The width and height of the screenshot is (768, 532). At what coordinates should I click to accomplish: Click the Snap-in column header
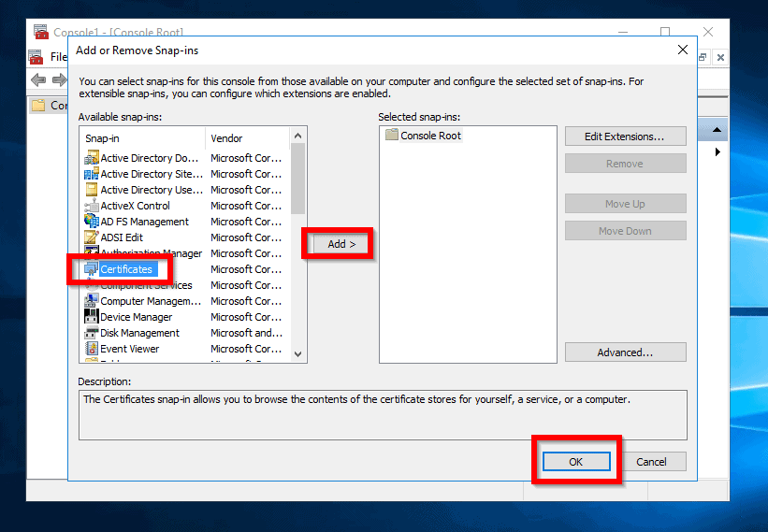click(142, 138)
